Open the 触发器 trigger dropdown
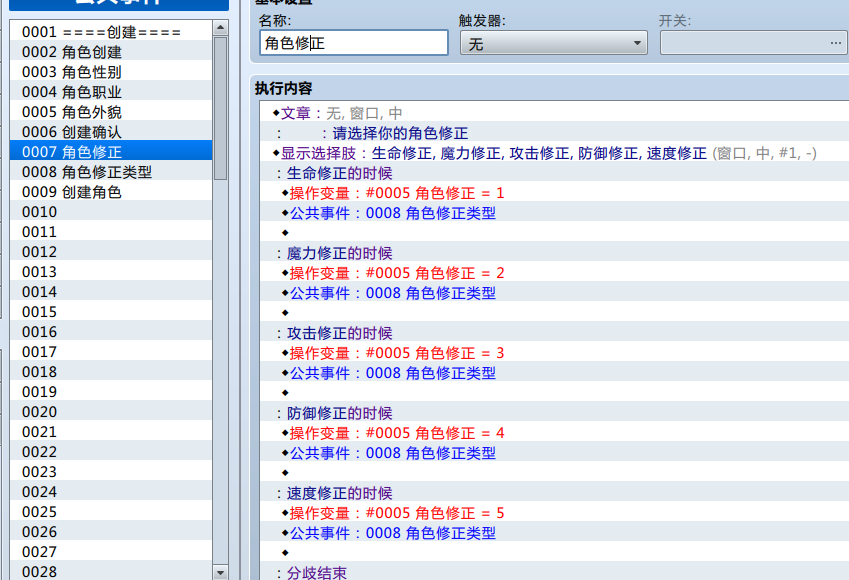Viewport: 849px width, 580px height. (553, 43)
